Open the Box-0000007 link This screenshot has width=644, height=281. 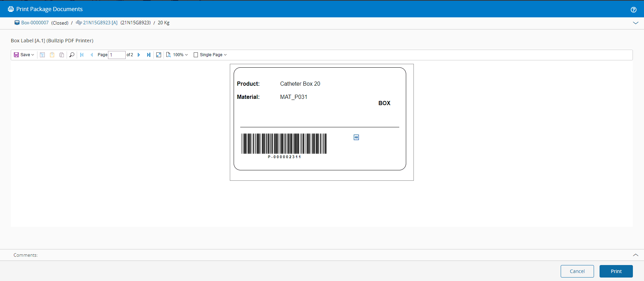(35, 23)
